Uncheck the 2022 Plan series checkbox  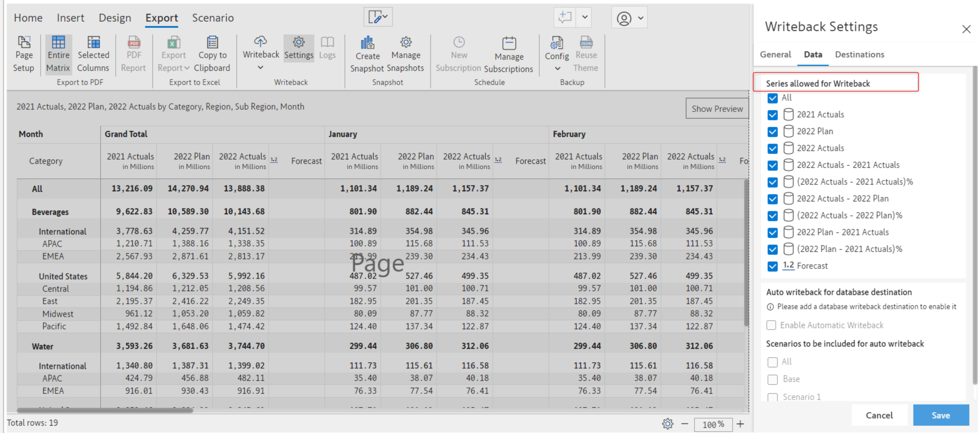[x=772, y=132]
